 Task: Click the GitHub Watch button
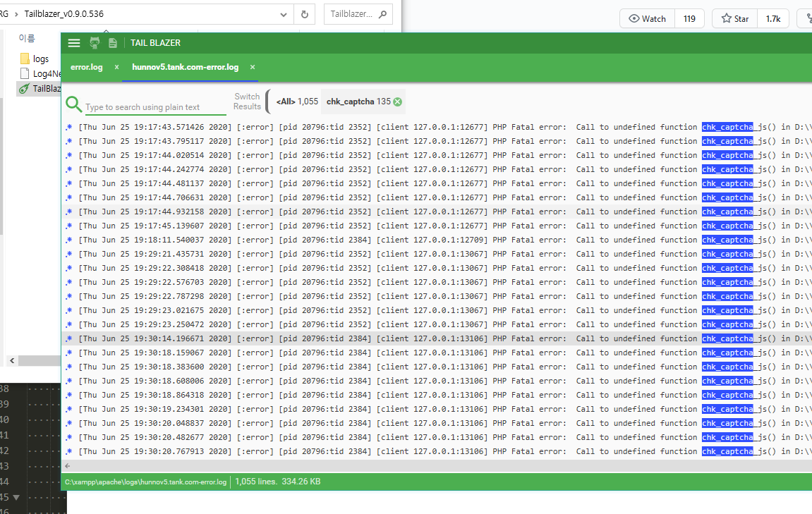coord(647,19)
